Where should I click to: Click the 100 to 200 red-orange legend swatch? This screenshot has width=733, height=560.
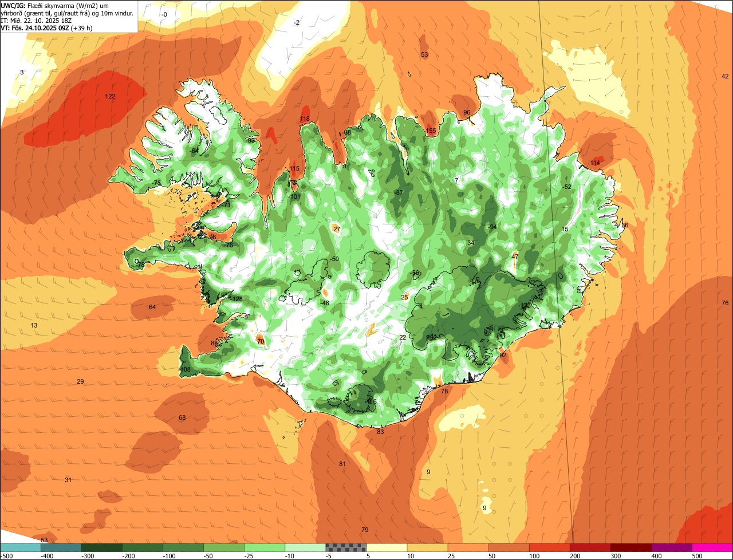pos(549,547)
